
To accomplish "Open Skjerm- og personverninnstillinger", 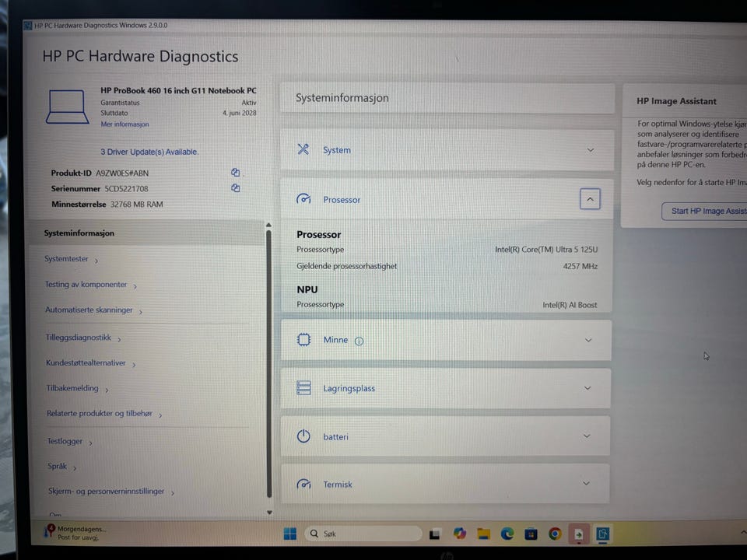I will tap(111, 491).
